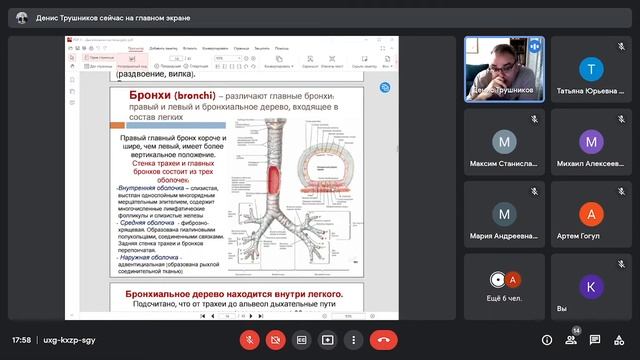Open the Конвертировать dropdown
Image resolution: width=640 pixels, height=360 pixels.
279,62
